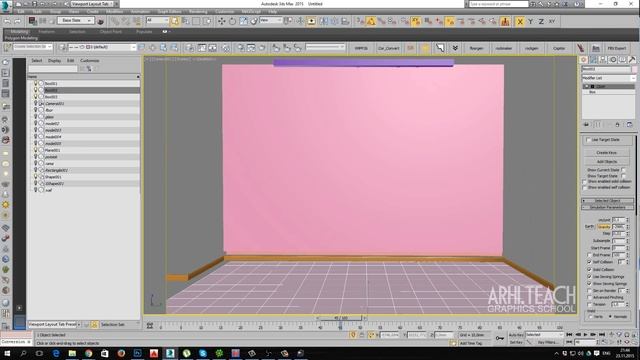This screenshot has height=360, width=640.
Task: Open Skype from the taskbar
Action: coord(203,353)
